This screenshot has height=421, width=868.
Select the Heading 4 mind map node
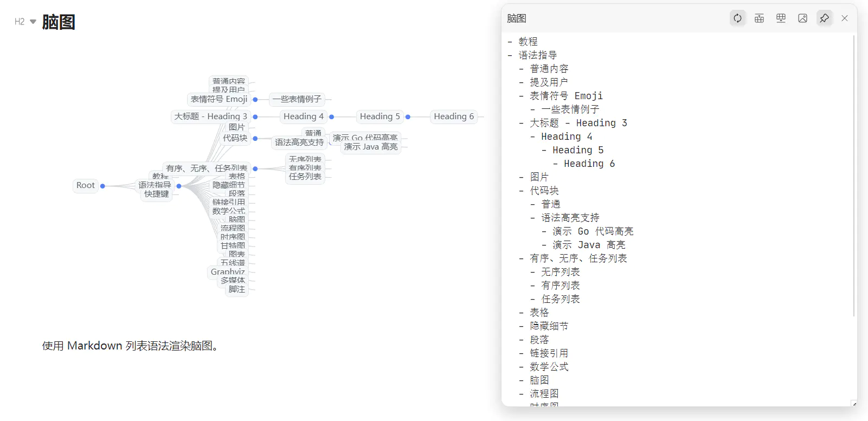coord(304,116)
